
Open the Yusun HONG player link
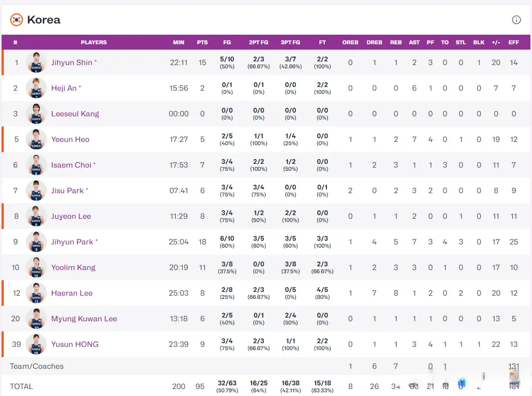point(75,344)
